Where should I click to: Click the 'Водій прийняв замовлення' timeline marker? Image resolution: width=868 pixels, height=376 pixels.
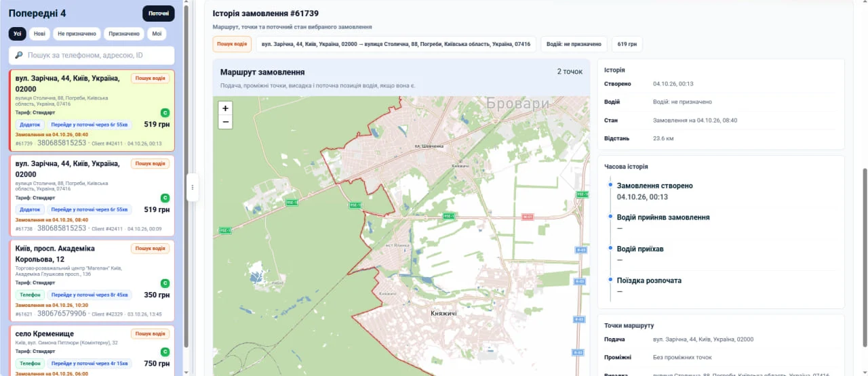610,217
